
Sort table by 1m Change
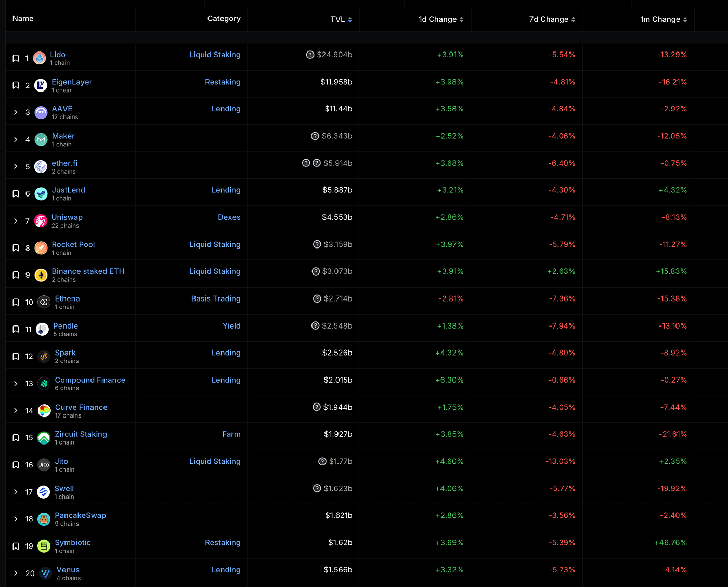click(664, 19)
